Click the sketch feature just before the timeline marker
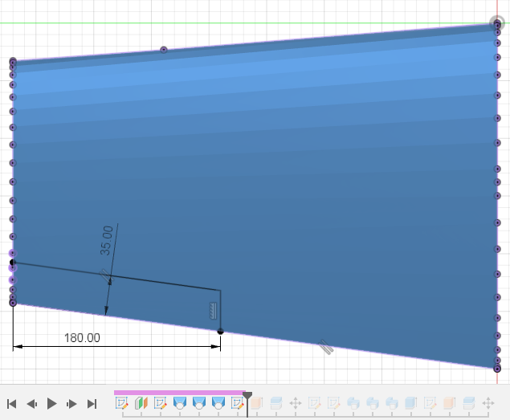510x420 pixels. (238, 403)
